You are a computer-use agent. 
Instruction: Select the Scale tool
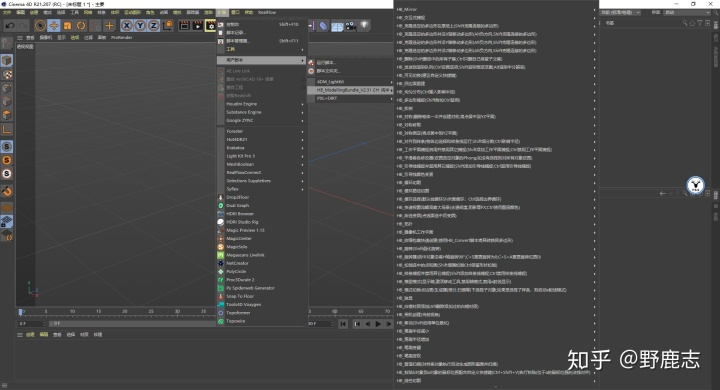(x=68, y=26)
